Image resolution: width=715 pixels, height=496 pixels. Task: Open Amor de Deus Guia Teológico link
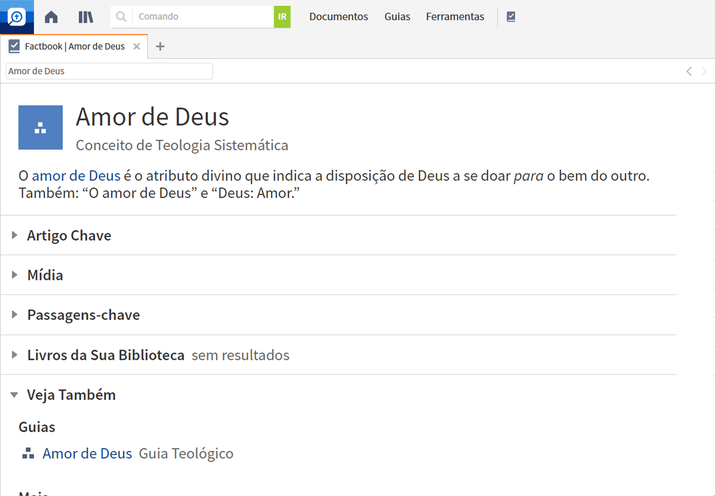pyautogui.click(x=87, y=454)
